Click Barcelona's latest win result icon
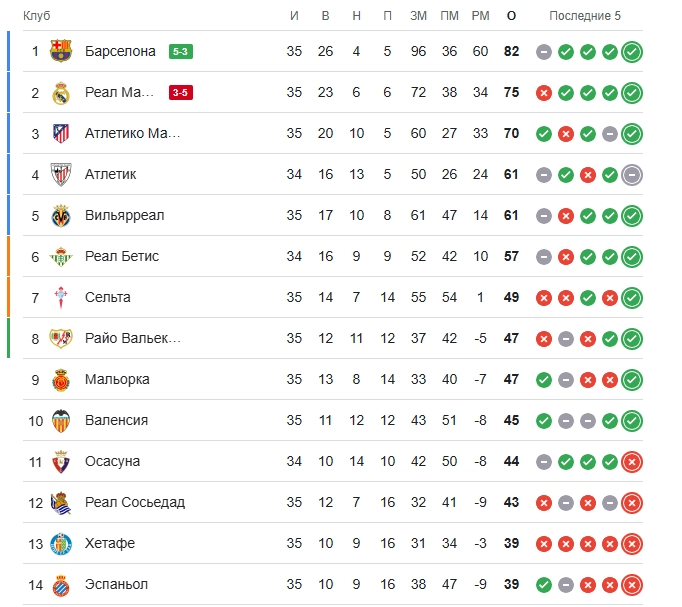This screenshot has width=682, height=607. click(632, 52)
